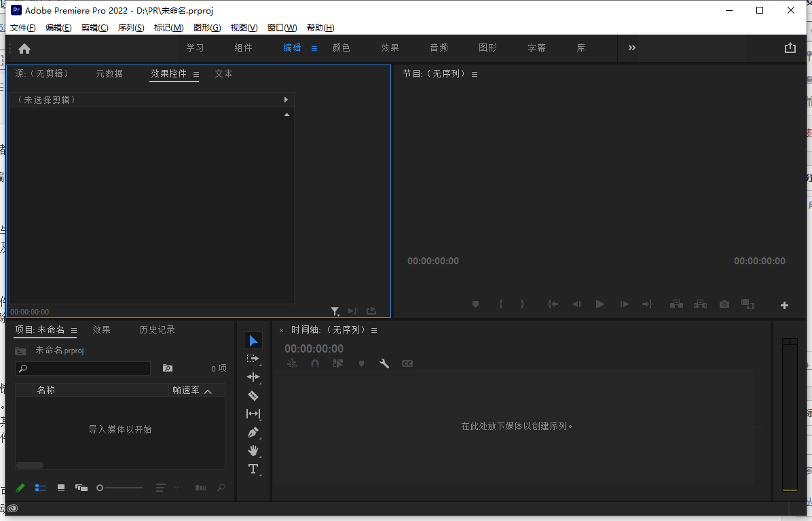The image size is (812, 521).
Task: Open 序列(S) menu
Action: pos(131,28)
